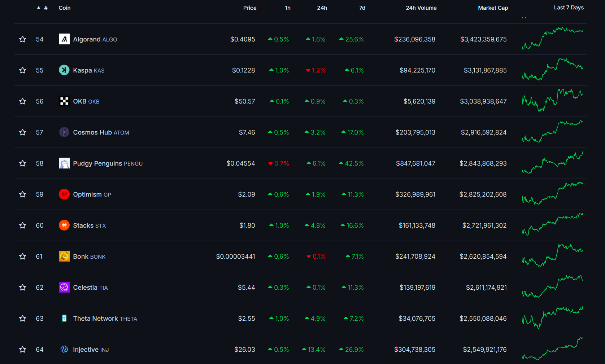Click Pudgy Penguins 24h volume $847,681,047

tap(415, 163)
